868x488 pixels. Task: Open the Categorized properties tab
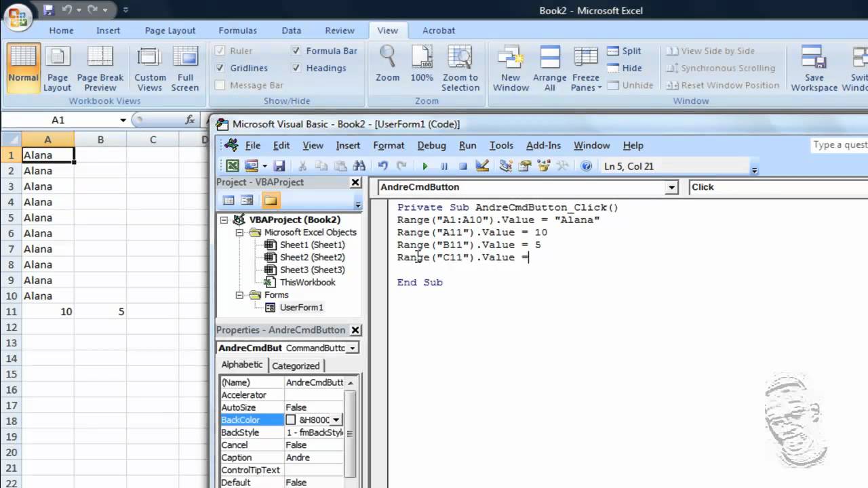(x=296, y=365)
